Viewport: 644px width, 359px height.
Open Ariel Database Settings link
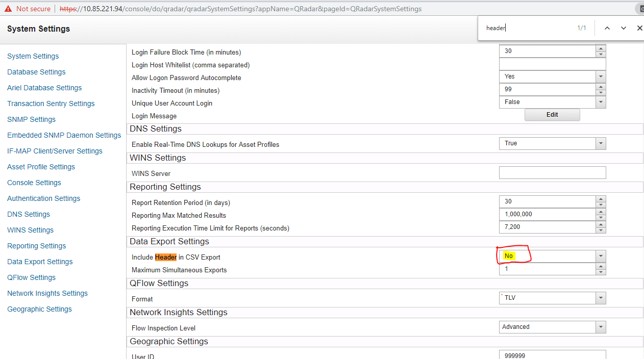point(44,88)
